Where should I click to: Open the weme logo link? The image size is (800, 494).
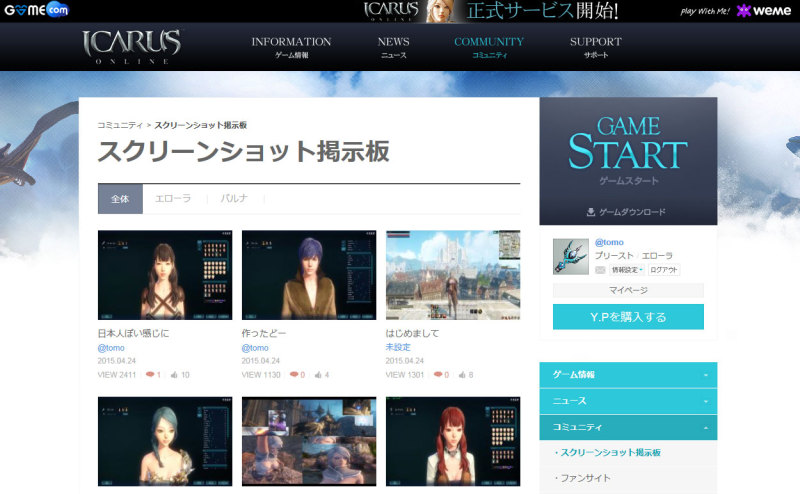point(764,11)
